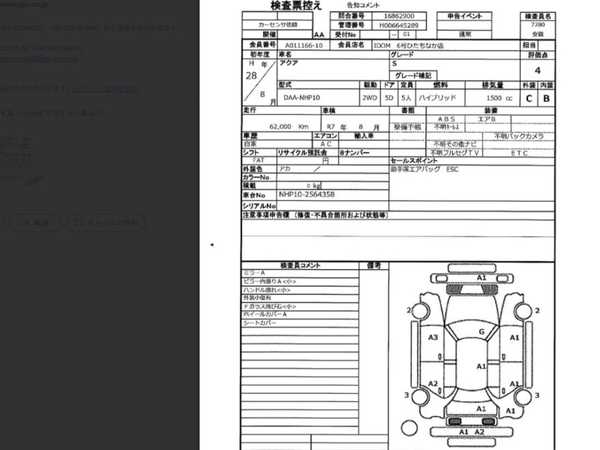The image size is (600, 450).
Task: Click the 5D doors cell
Action: [x=389, y=98]
